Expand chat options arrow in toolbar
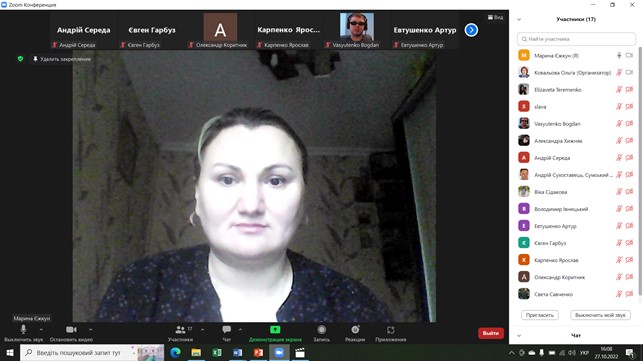 (240, 329)
